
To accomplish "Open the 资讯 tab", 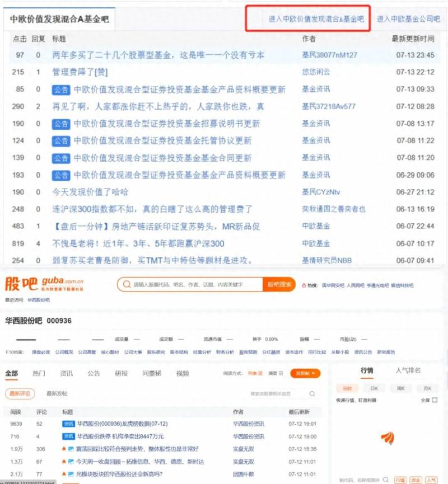I will click(x=66, y=374).
